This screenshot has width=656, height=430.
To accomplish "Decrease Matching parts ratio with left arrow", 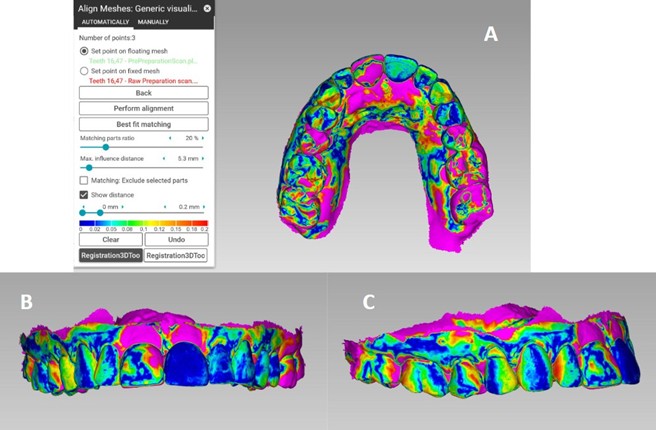I will 170,138.
